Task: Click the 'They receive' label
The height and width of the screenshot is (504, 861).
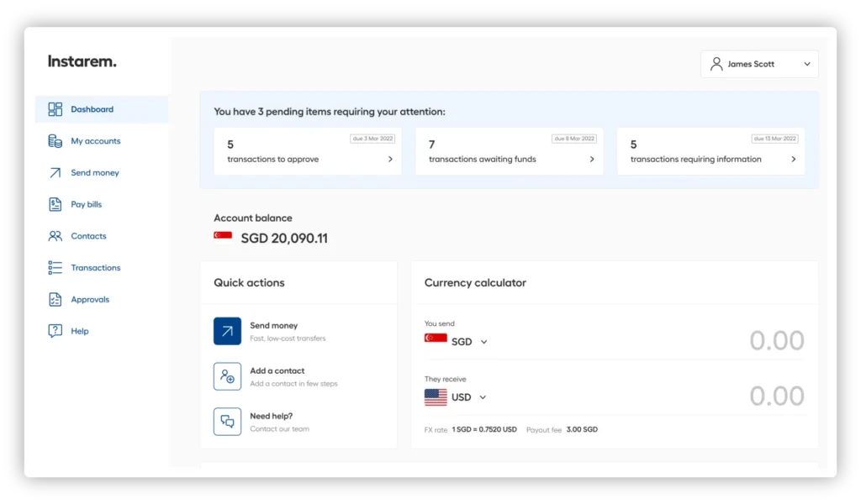Action: coord(446,379)
